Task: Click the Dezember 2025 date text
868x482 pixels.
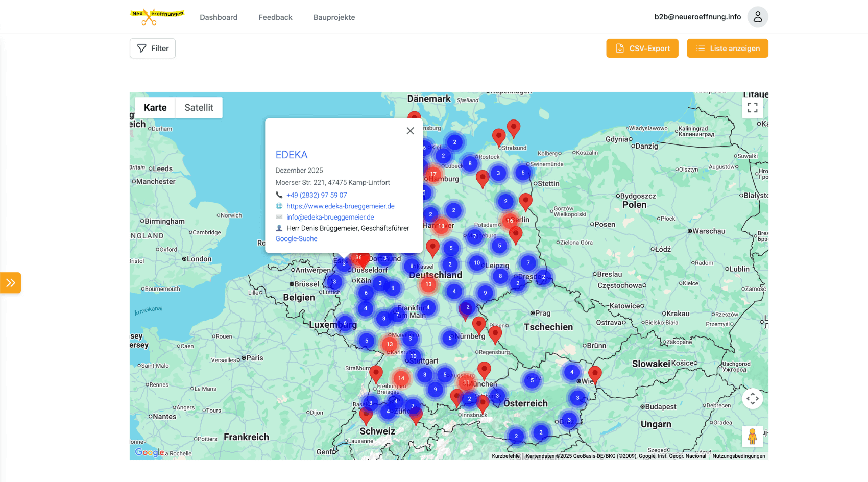Action: [x=299, y=170]
